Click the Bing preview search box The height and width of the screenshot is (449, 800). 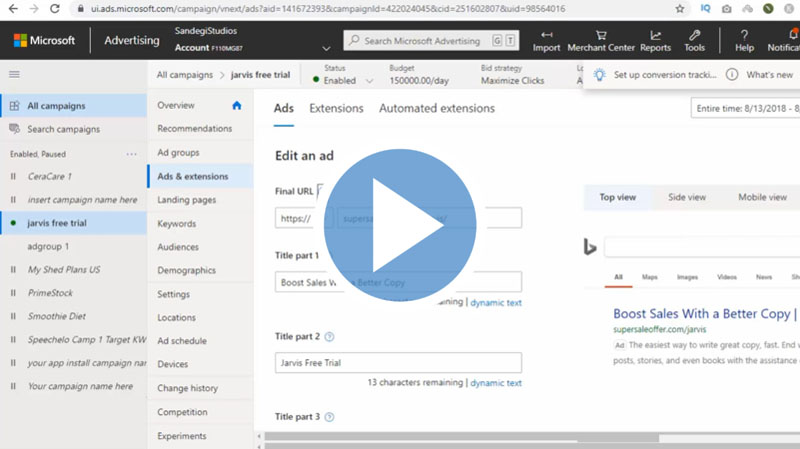pyautogui.click(x=702, y=247)
